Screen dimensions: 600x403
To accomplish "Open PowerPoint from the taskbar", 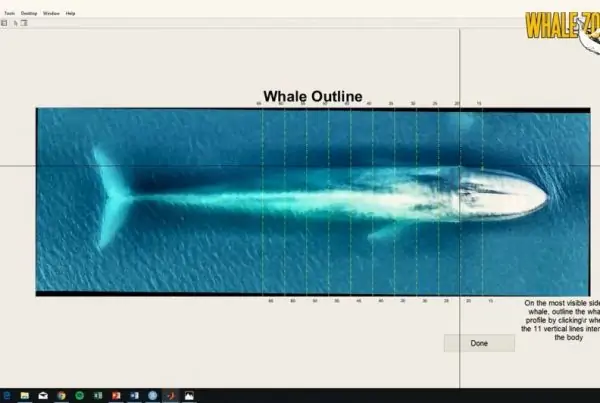I will click(x=115, y=395).
